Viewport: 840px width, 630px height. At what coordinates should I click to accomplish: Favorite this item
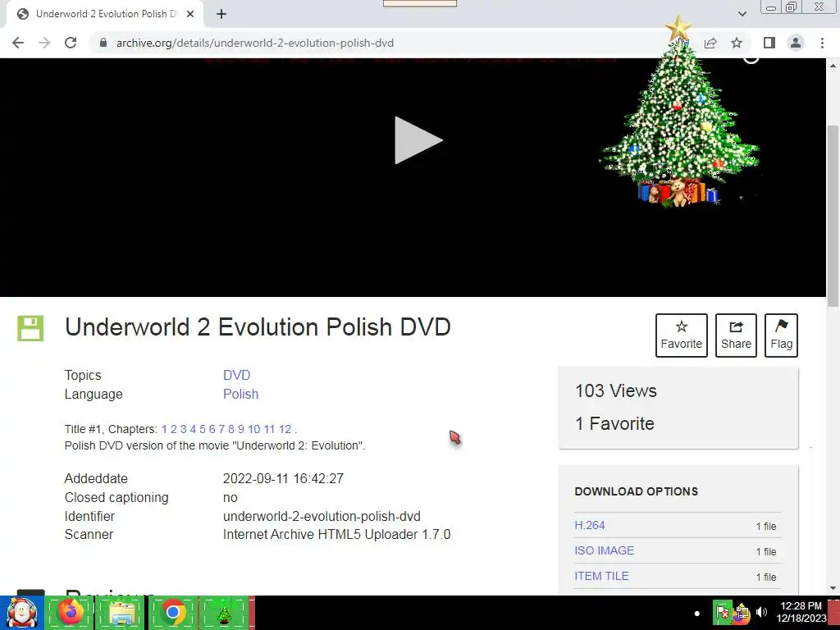(681, 336)
